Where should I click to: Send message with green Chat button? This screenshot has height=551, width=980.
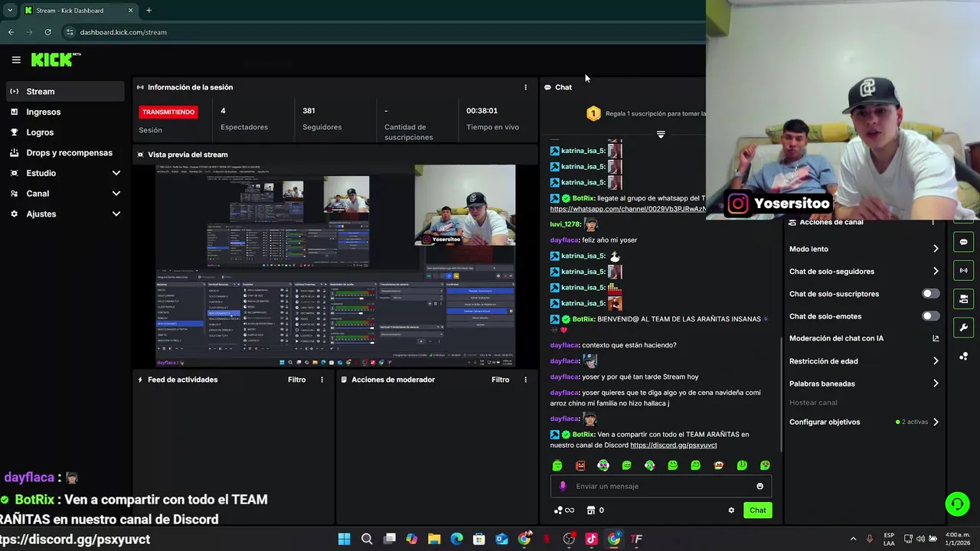click(x=757, y=510)
